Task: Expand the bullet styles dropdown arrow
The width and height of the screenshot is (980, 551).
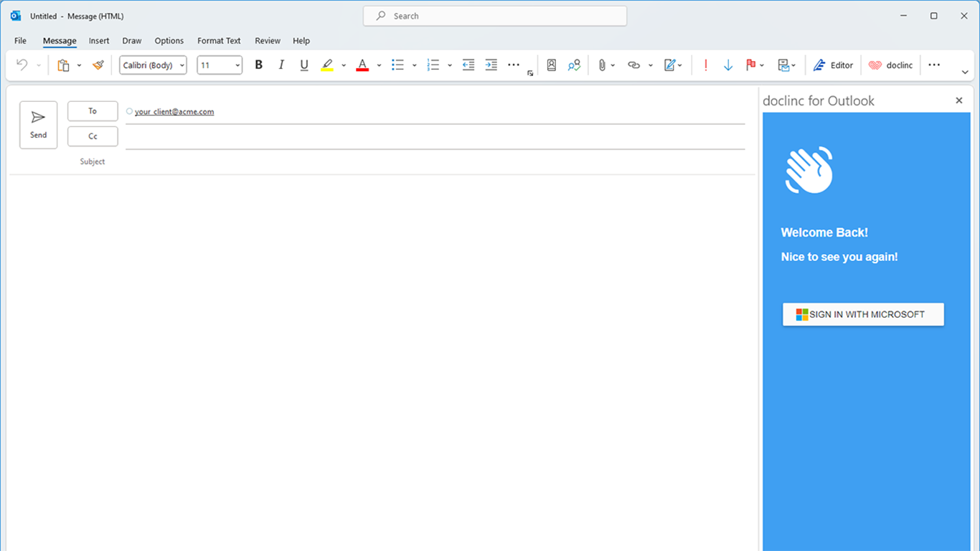Action: [x=414, y=65]
